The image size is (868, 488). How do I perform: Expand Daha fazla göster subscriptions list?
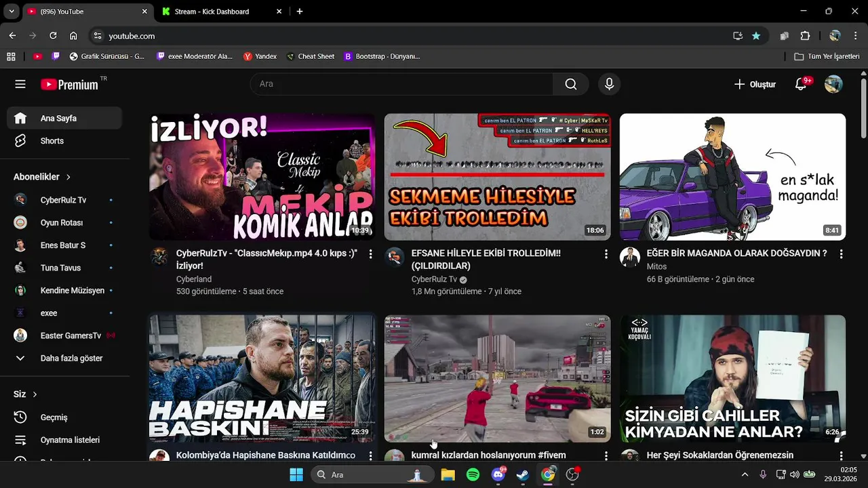64,358
